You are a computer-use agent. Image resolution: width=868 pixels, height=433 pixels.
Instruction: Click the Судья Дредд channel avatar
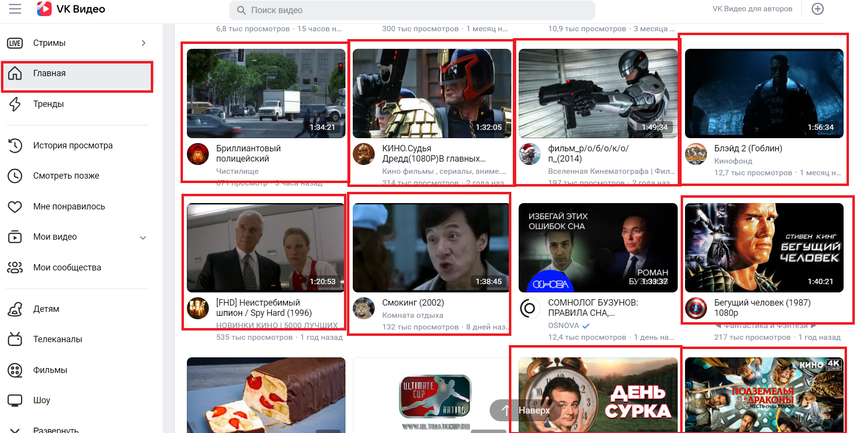click(x=363, y=154)
